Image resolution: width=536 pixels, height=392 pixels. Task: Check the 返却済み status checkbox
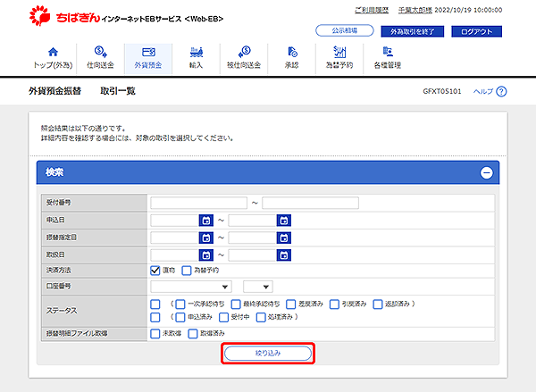pyautogui.click(x=378, y=304)
